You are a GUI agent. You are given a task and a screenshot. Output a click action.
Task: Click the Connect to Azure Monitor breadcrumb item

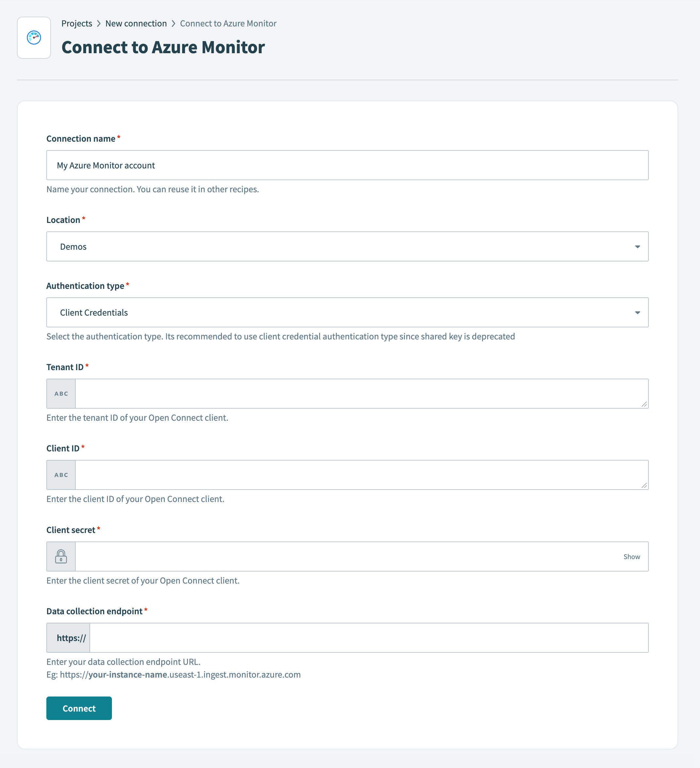pos(228,23)
